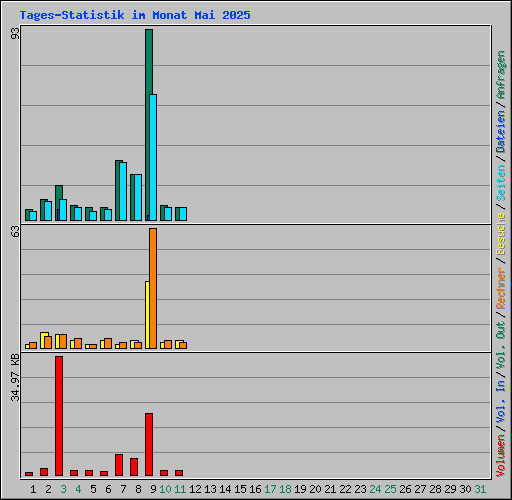Click the 'Anfragen' legend label
512x500 pixels.
click(x=501, y=75)
